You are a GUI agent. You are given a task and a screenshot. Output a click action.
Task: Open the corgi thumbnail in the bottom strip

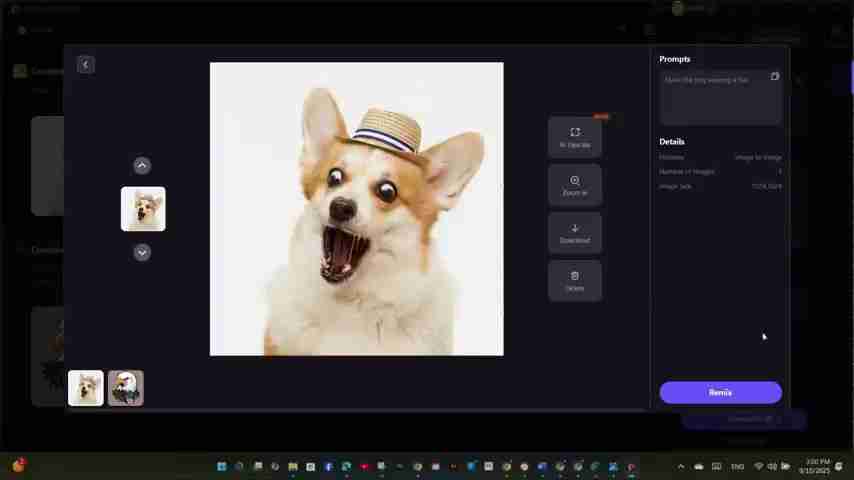click(86, 388)
